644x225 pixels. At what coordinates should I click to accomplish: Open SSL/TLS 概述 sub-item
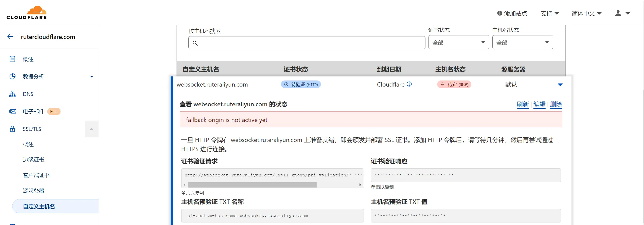pos(28,144)
